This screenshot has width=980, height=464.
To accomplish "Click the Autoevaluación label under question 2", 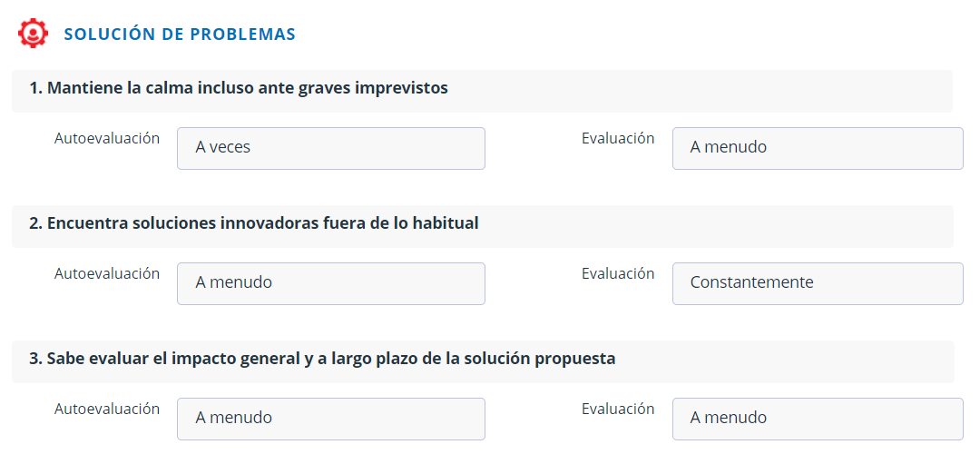I will click(107, 274).
